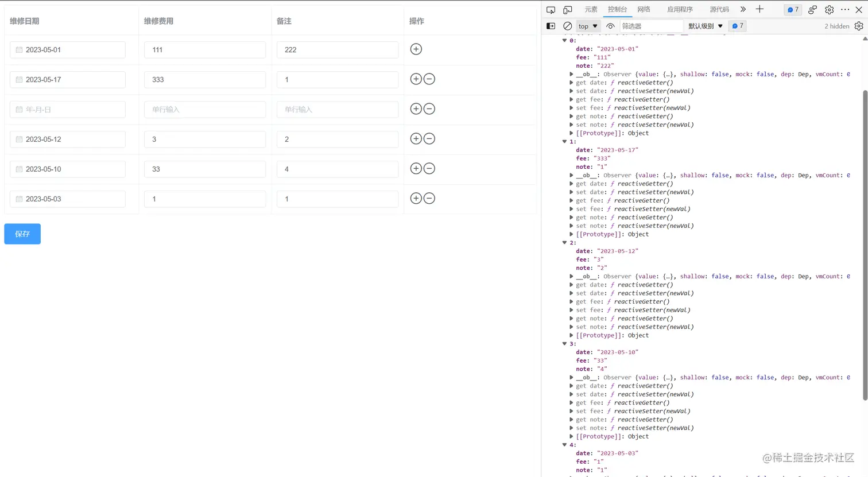Open console settings gear beside 2 hidden

859,26
